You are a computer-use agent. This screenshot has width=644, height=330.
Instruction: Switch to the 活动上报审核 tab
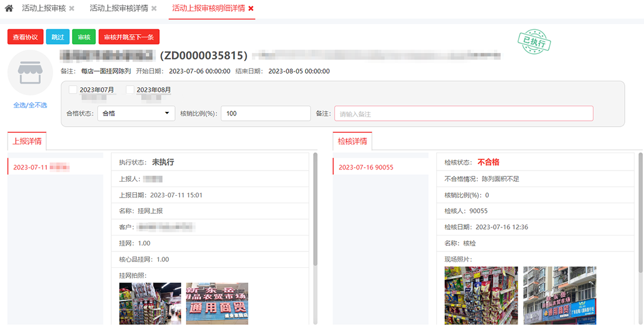[x=44, y=9]
